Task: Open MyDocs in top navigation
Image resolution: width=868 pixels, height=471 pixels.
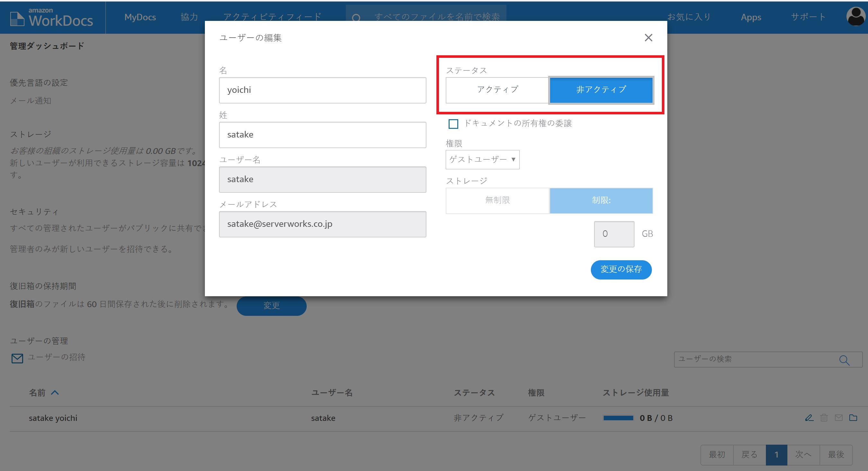Action: (140, 17)
